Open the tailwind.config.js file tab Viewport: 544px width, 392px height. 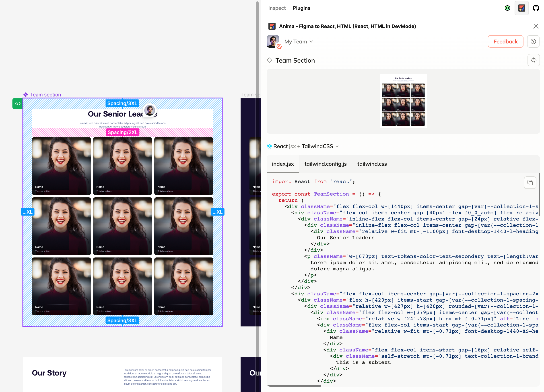pos(325,164)
